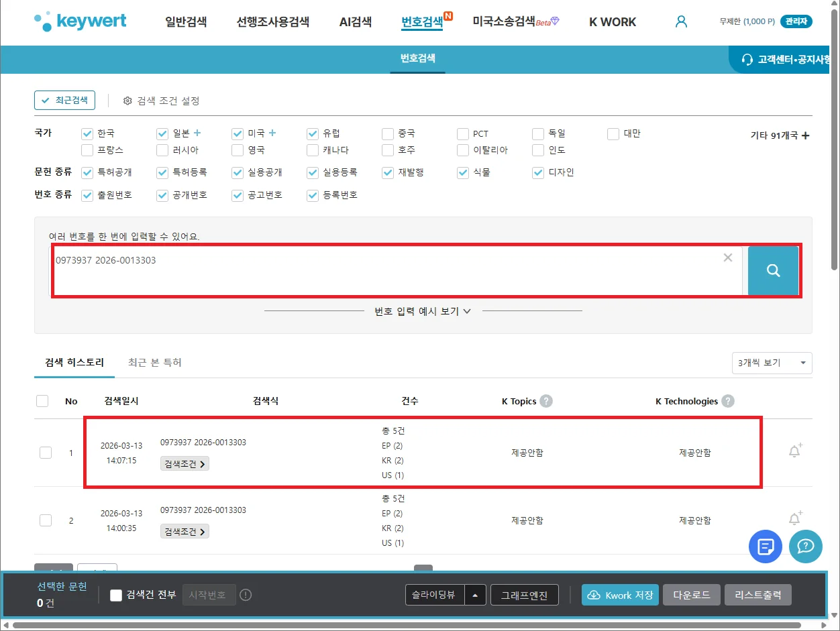
Task: Switch to the 최근 본 특허 tab
Action: [155, 362]
